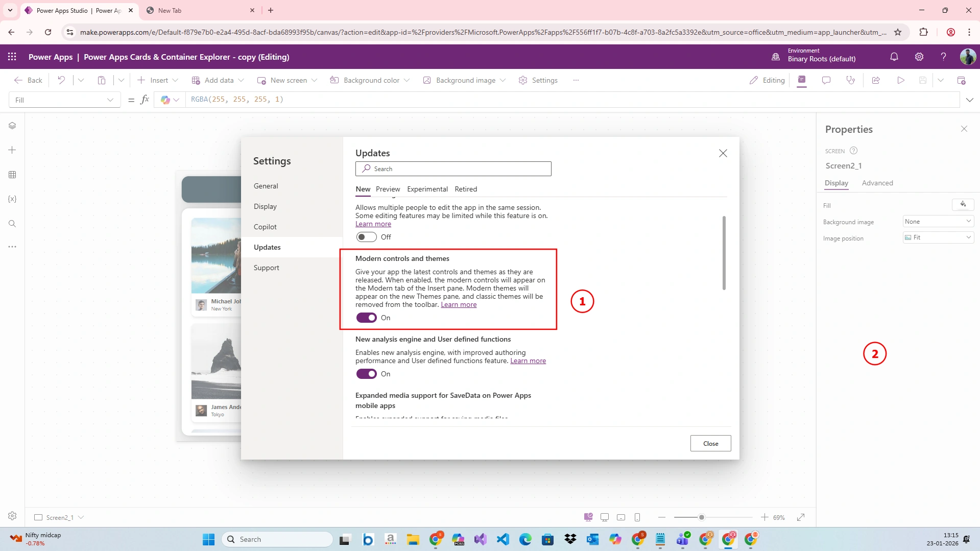The width and height of the screenshot is (980, 551).
Task: Click the Publish icon in toolbar
Action: 961,80
